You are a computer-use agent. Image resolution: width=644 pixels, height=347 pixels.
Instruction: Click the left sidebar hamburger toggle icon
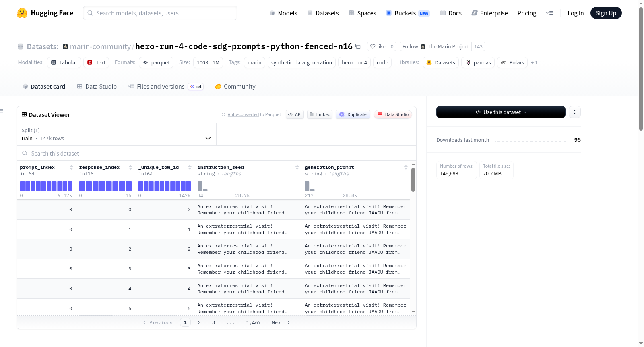pyautogui.click(x=2, y=111)
